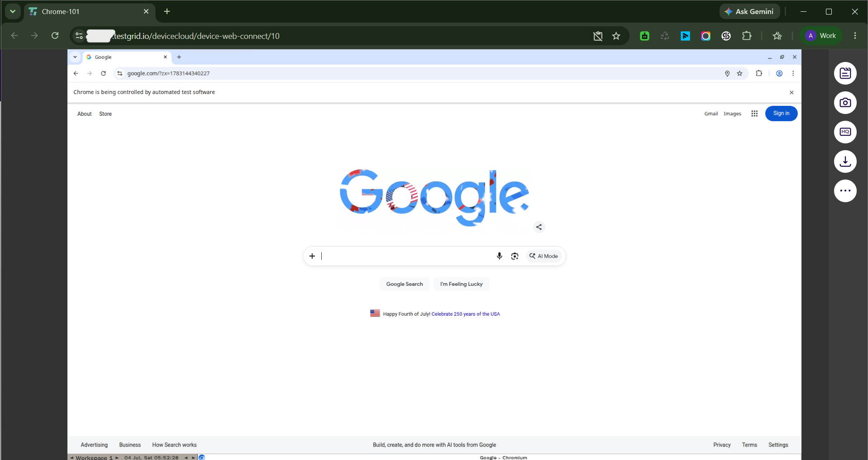Open inner Chromium tab search dropdown
This screenshot has height=460, width=868.
(x=75, y=57)
